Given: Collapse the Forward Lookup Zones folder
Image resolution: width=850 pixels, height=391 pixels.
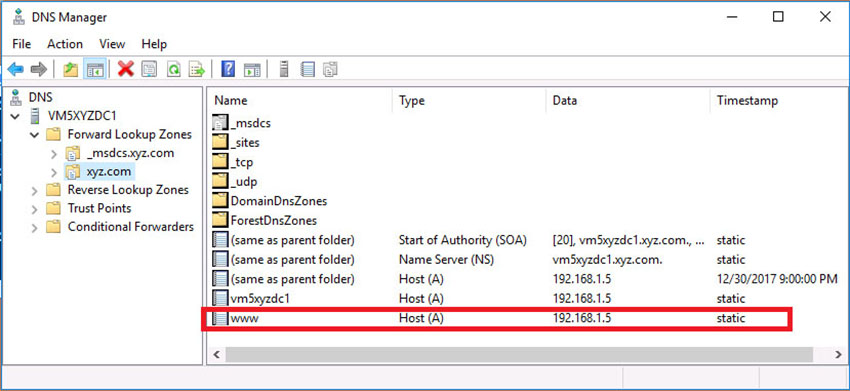Looking at the screenshot, I should [34, 134].
